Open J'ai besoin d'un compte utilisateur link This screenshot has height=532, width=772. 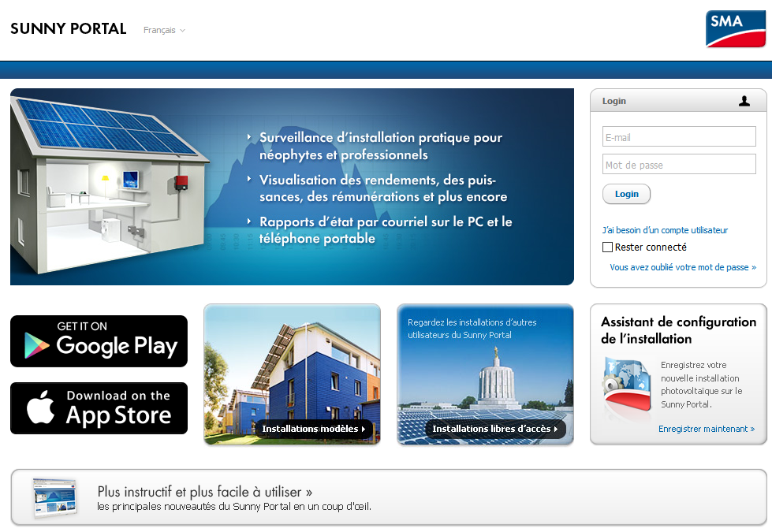[x=665, y=230]
